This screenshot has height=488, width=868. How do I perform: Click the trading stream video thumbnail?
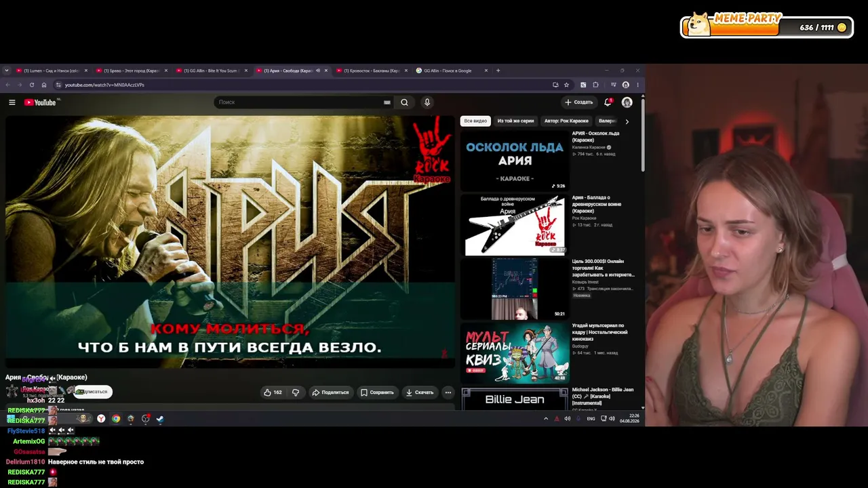point(515,289)
